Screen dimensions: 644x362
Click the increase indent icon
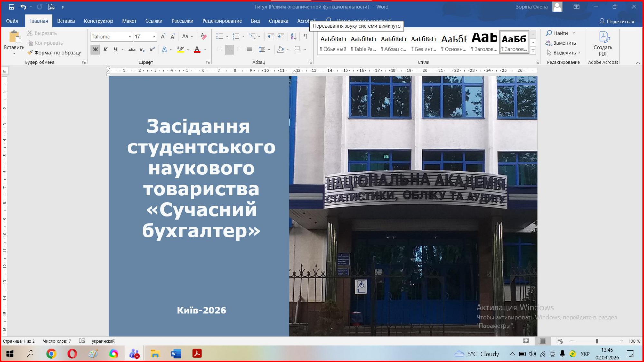[281, 36]
